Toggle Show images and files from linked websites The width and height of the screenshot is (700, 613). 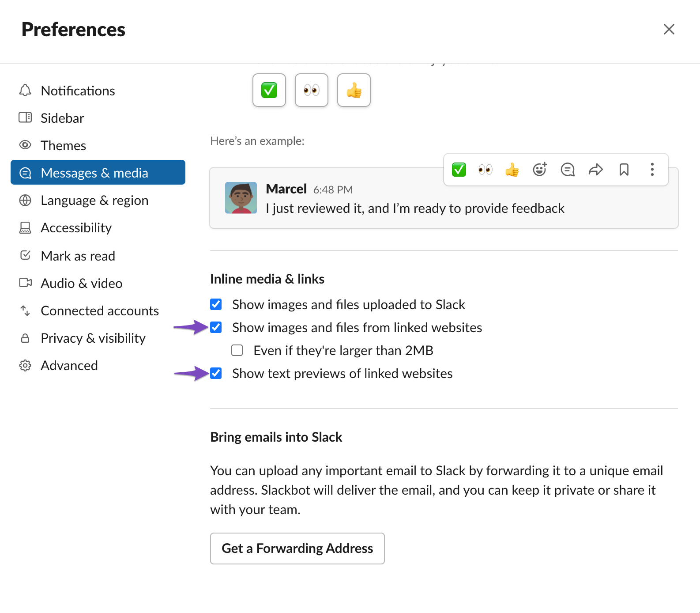pos(216,327)
